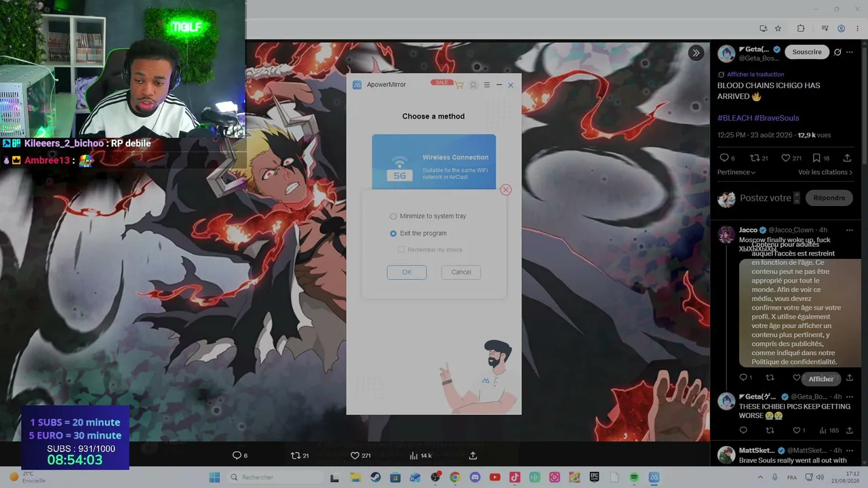Open the browser media controls icon
Viewport: 868px width, 488px height.
click(825, 28)
